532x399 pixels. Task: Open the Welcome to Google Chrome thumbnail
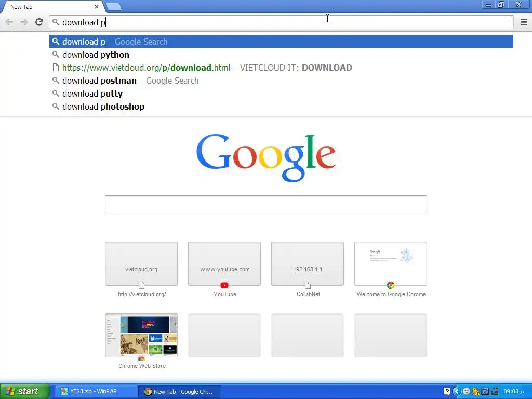pos(391,263)
